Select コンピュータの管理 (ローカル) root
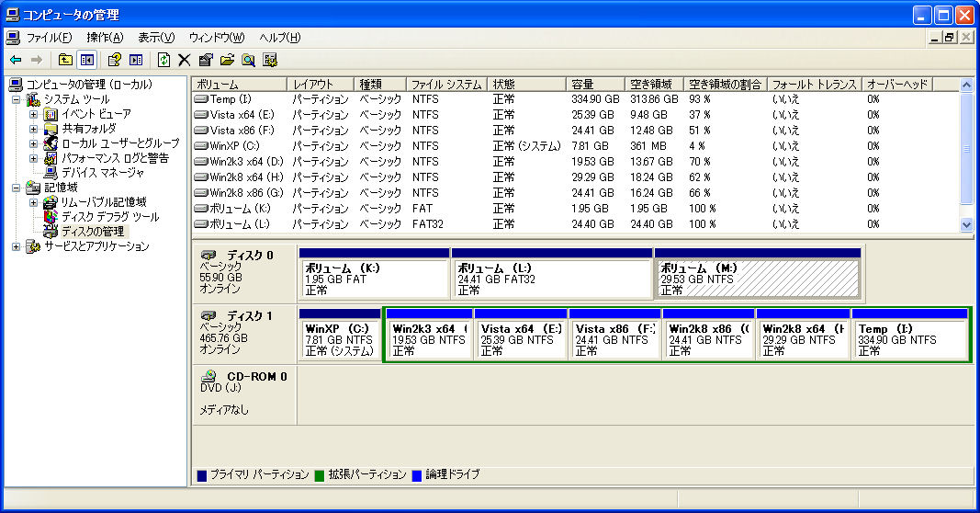 click(89, 85)
